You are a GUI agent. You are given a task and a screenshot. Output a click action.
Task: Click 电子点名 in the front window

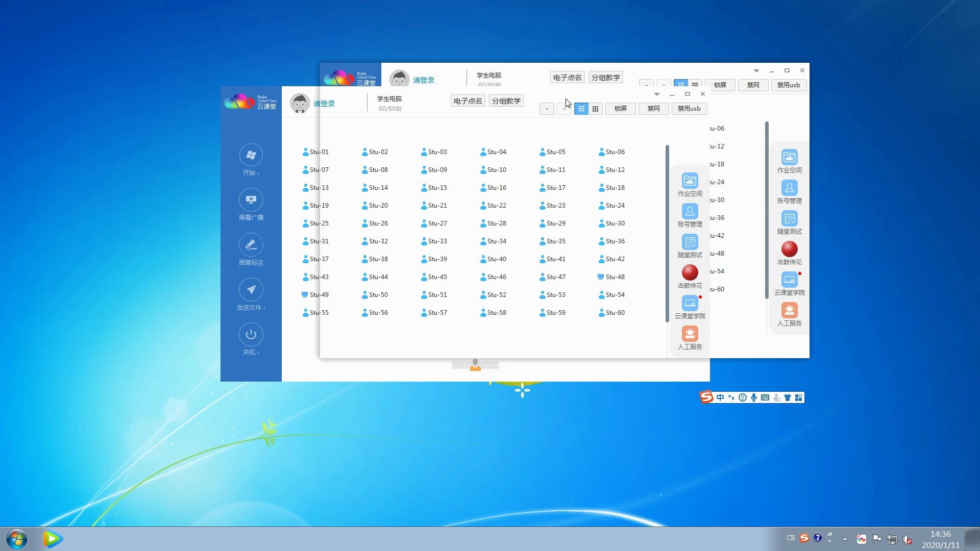coord(468,101)
